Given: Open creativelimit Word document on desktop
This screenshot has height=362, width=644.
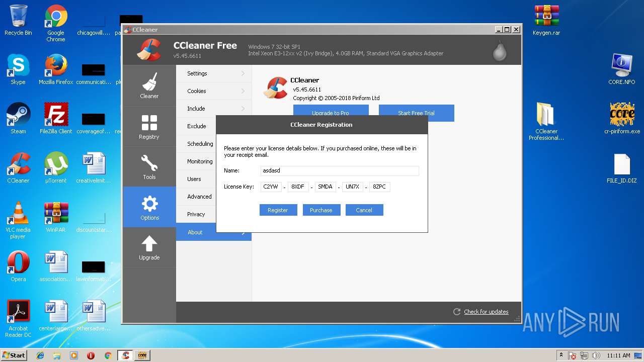Looking at the screenshot, I should point(94,168).
